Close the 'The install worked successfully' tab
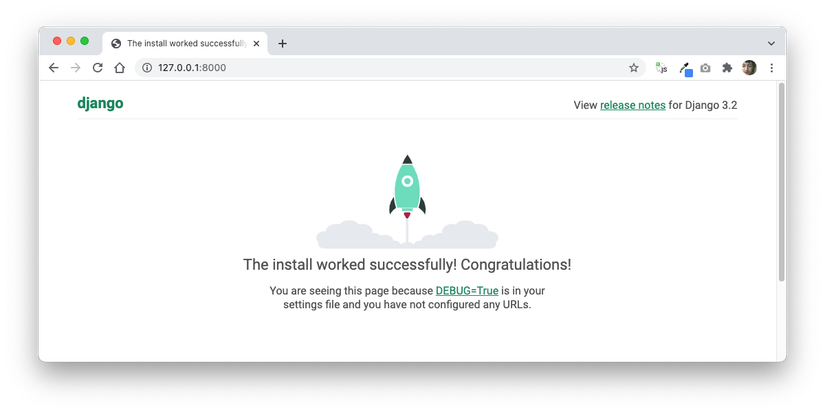The image size is (825, 413). [256, 44]
